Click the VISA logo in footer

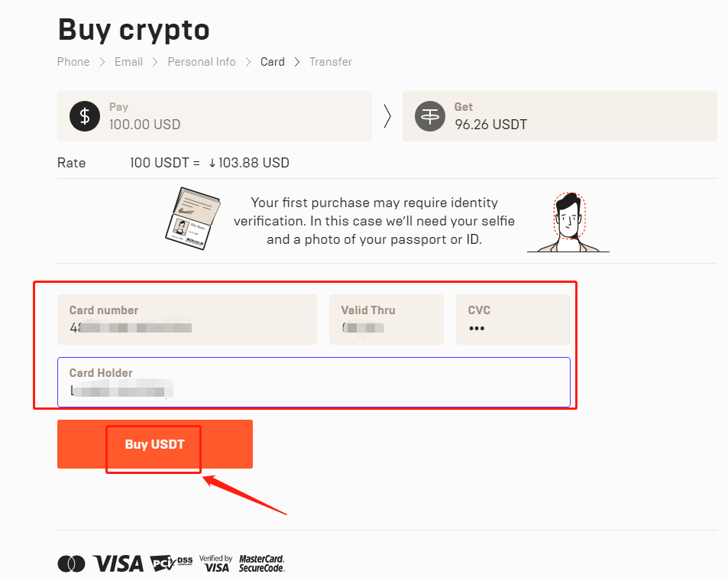pos(118,564)
